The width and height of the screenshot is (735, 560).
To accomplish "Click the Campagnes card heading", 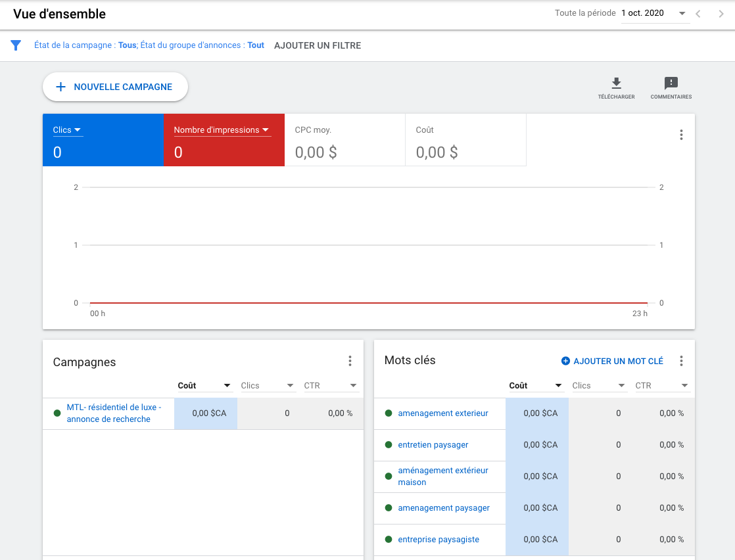I will (x=84, y=362).
